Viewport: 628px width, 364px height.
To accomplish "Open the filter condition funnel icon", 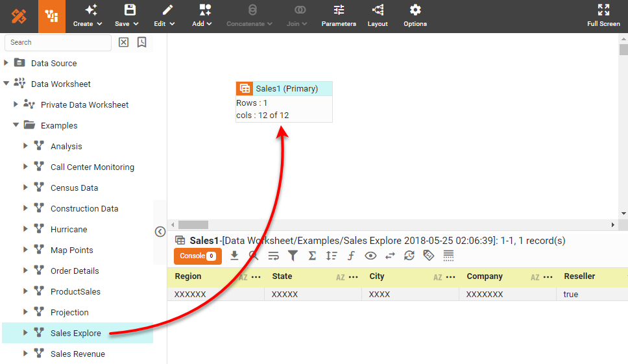I will [293, 256].
